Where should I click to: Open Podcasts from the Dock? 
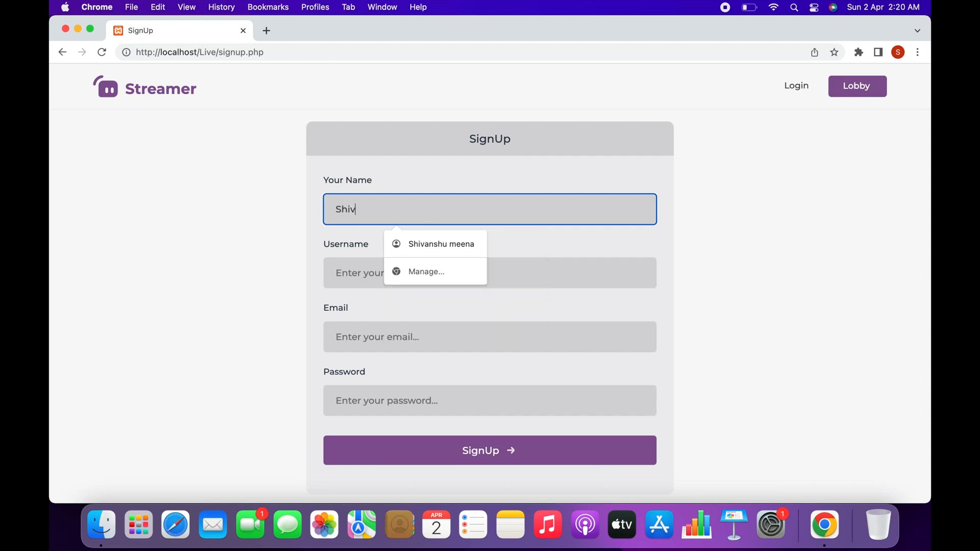coord(585,524)
